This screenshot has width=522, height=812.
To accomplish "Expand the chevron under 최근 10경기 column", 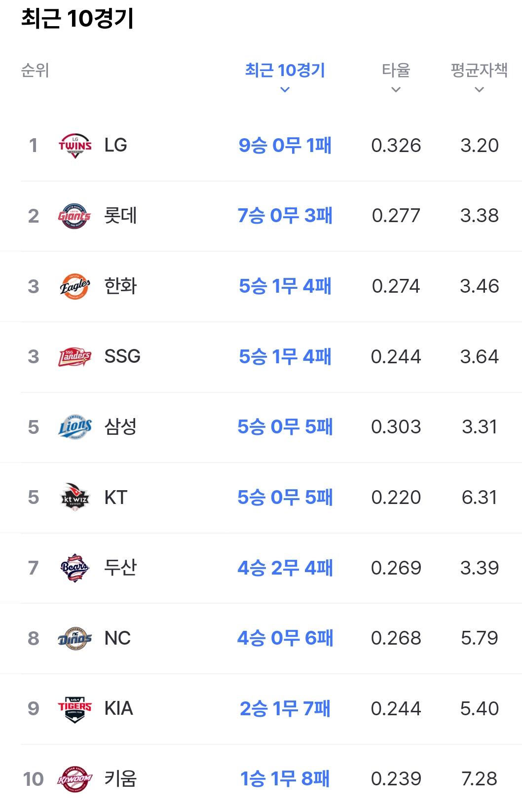I will (285, 90).
